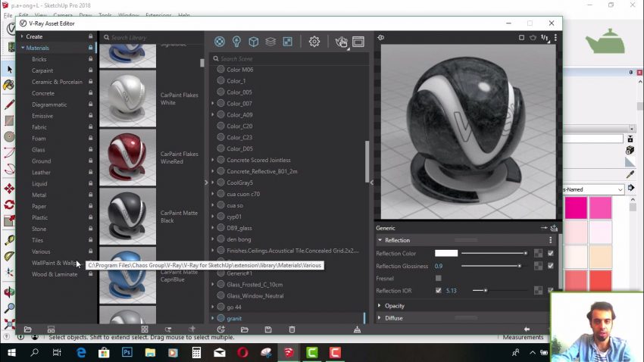Select the granit scene material
Screen dimensions: 644x362
233,319
